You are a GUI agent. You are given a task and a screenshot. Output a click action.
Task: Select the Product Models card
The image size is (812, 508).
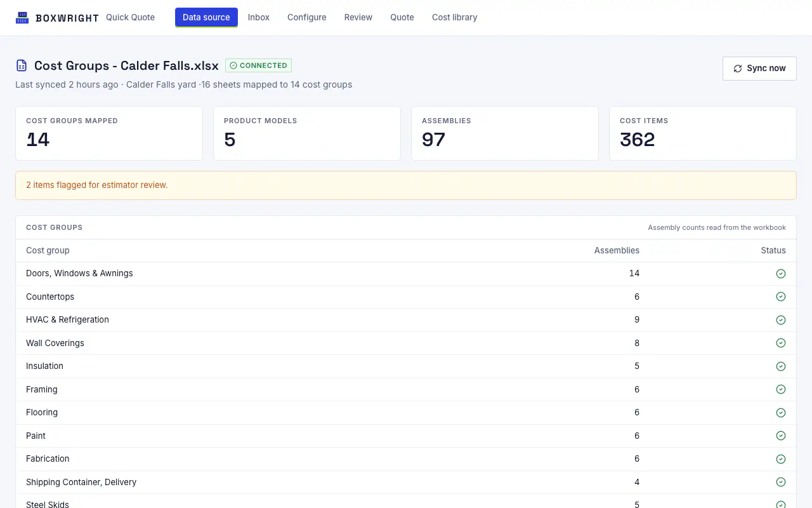tap(307, 133)
